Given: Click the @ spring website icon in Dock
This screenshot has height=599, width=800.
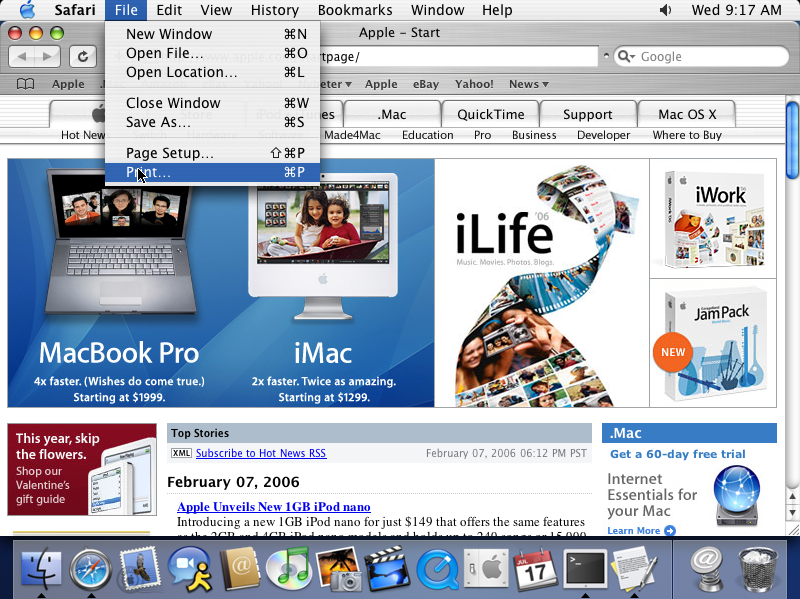Looking at the screenshot, I should click(x=707, y=568).
